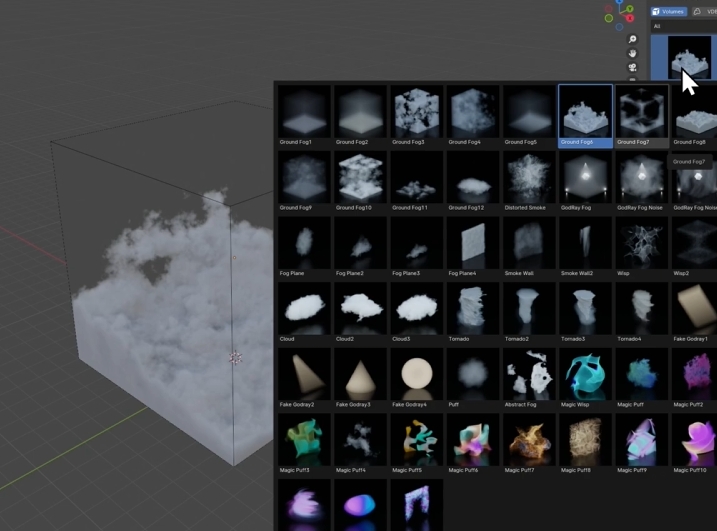
Task: Click the selected volume preview thumbnail
Action: [x=689, y=57]
